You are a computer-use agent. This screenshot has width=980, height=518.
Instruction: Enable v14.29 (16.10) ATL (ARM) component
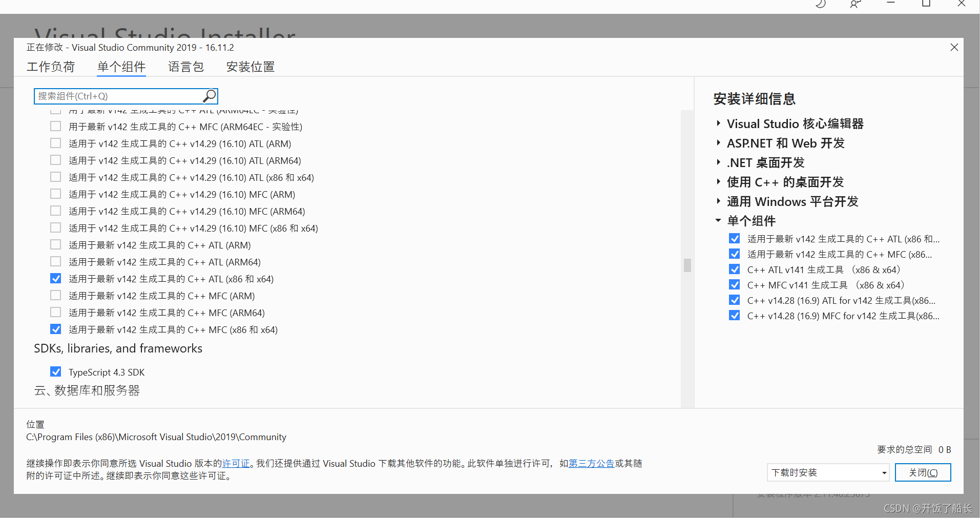[55, 143]
